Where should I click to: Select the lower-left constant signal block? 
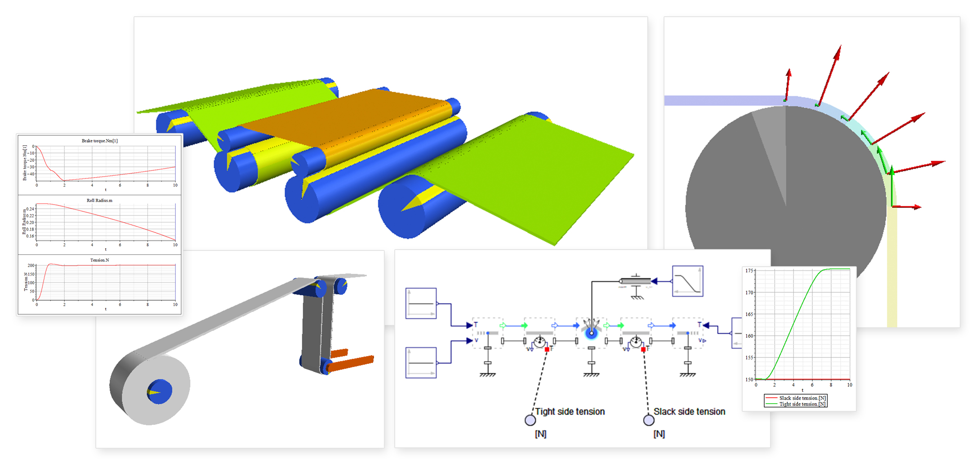pyautogui.click(x=421, y=362)
